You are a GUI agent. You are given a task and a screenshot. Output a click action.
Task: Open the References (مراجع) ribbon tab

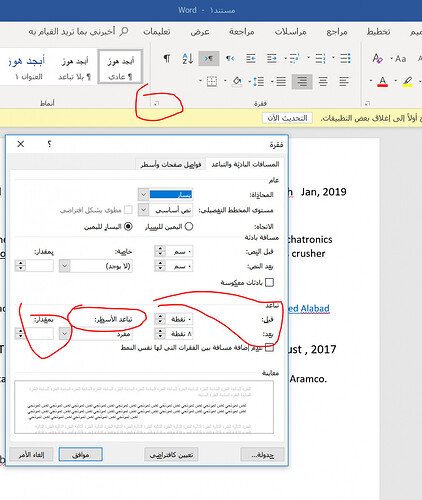pyautogui.click(x=337, y=32)
